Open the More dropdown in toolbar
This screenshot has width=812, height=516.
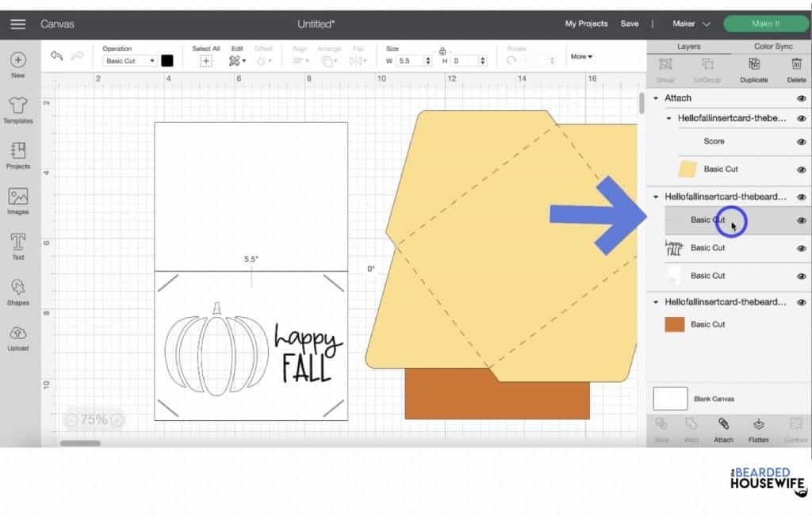click(x=581, y=56)
